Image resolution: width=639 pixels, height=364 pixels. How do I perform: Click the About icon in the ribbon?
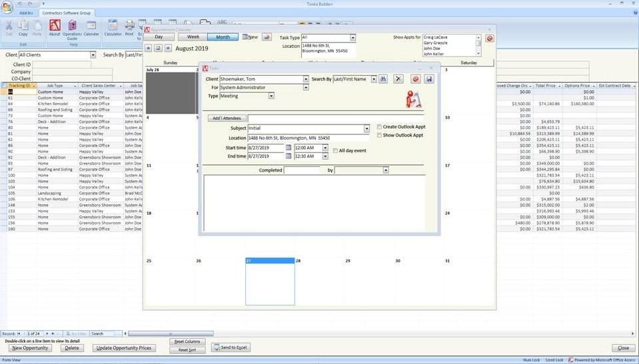click(x=55, y=27)
